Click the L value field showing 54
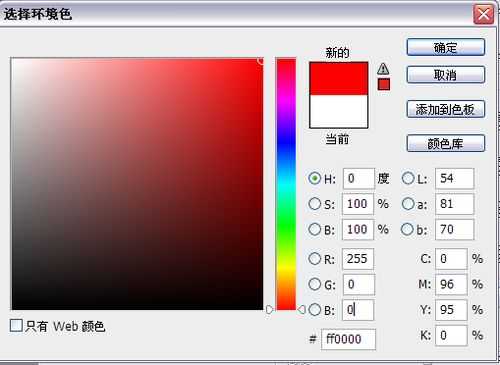Screen dimensions: 500x365 coord(455,179)
